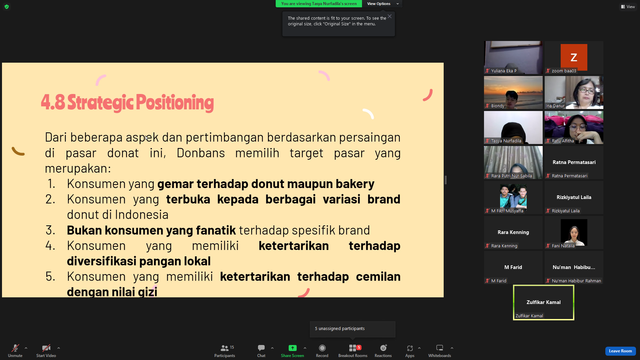Image resolution: width=640 pixels, height=360 pixels.
Task: Click the '5 unassigned participants' tooltip
Action: [x=353, y=329]
